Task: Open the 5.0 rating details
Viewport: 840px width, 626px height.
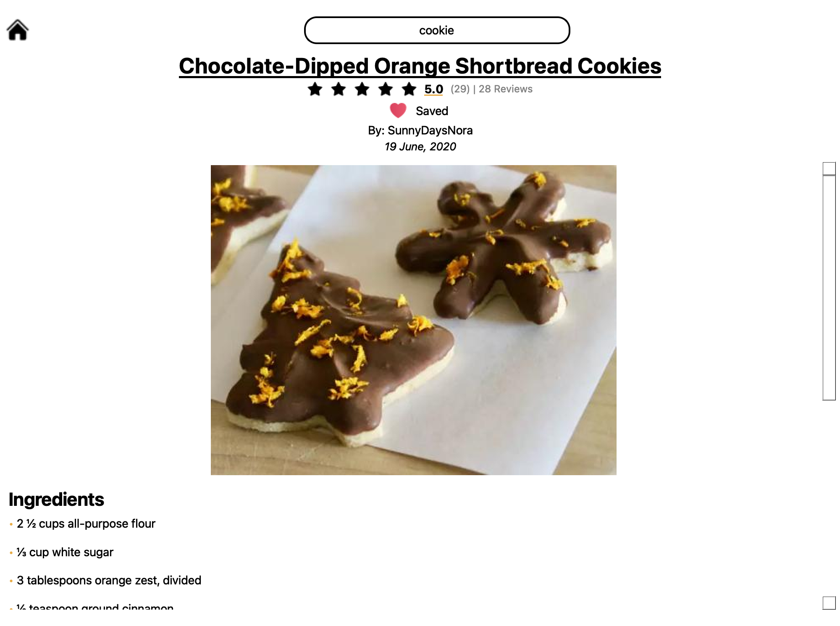Action: (x=433, y=89)
